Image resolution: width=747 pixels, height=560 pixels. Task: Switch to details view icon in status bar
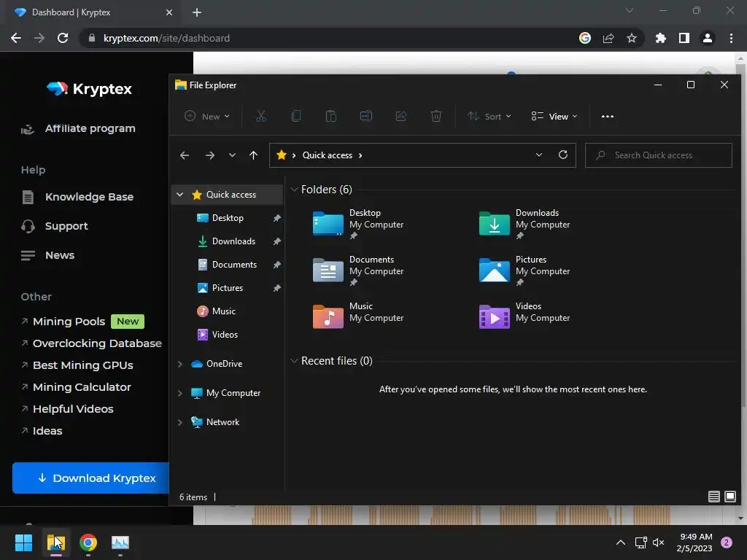pos(713,497)
